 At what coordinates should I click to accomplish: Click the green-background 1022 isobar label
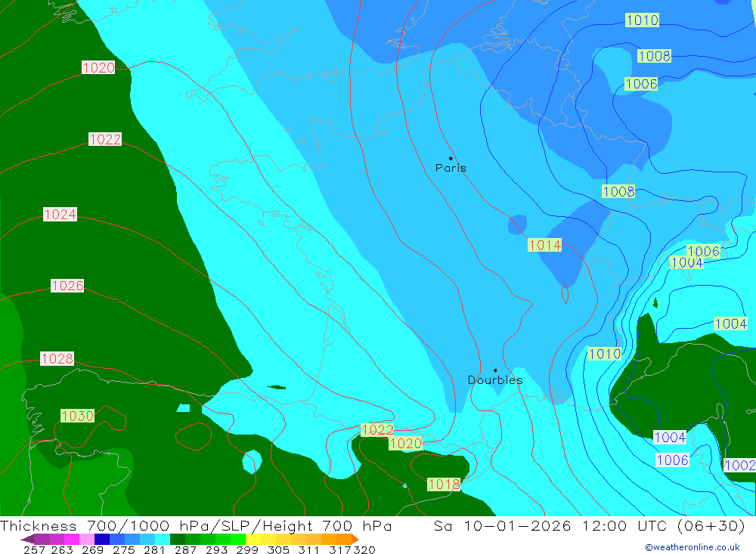(377, 429)
